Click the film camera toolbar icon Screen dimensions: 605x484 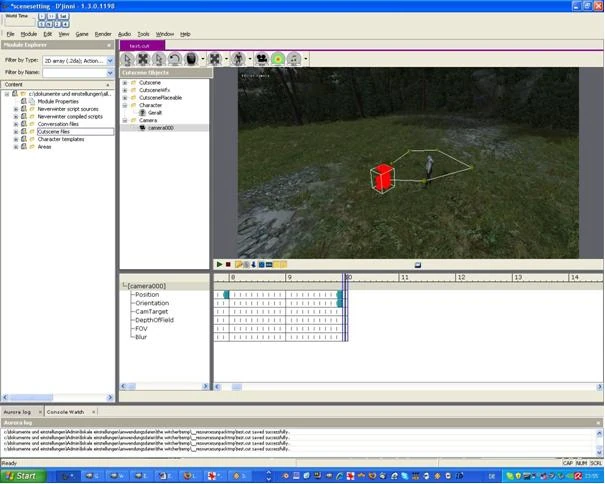(x=262, y=59)
